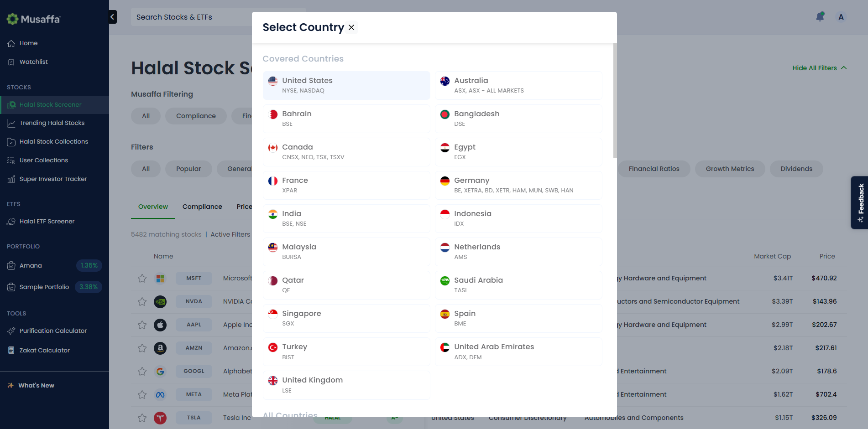Click the country list scrollbar
Viewport: 868px width, 429px height.
[615, 101]
